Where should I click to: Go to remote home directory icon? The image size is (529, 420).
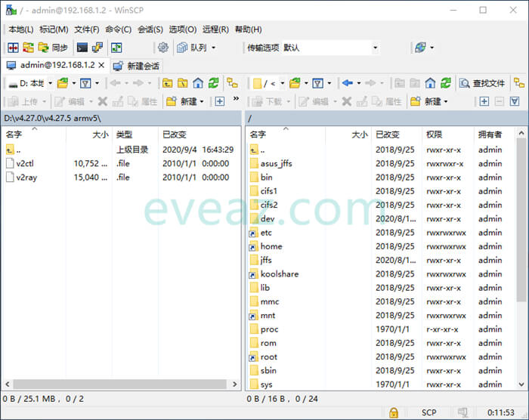(x=430, y=83)
